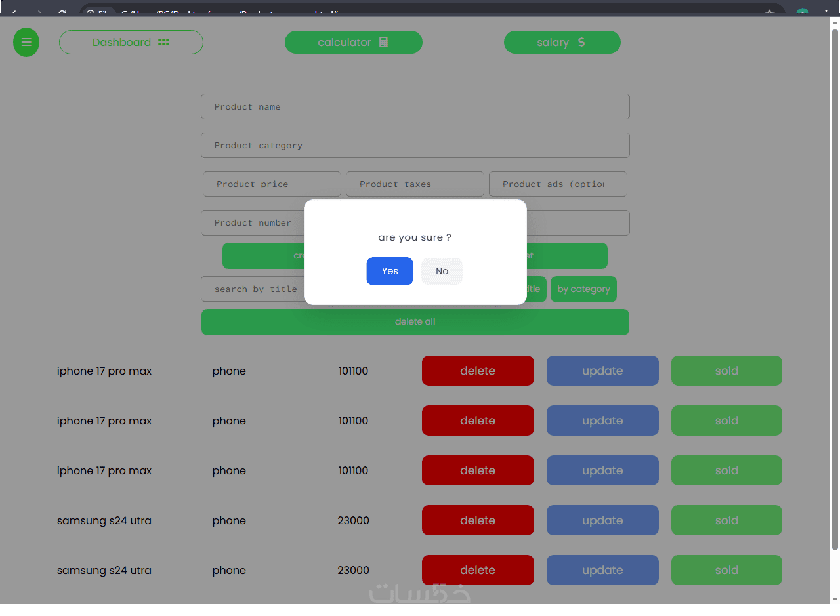Update the first iphone 17 pro max row
Screen dimensions: 840x616
click(x=602, y=371)
